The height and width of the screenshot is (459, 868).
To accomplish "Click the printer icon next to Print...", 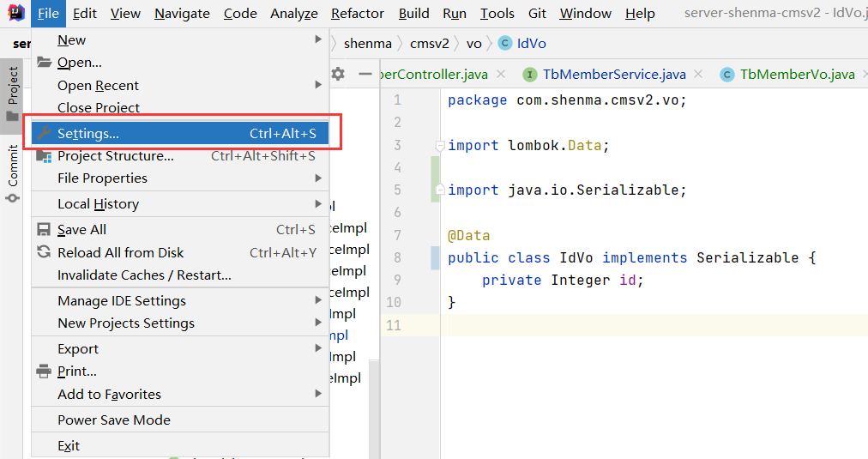I will tap(43, 371).
